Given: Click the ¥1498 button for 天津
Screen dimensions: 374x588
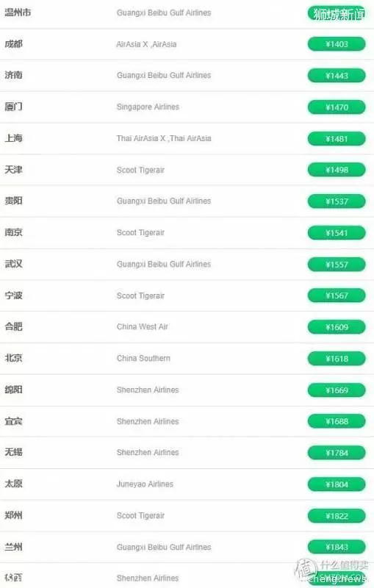Looking at the screenshot, I should [x=337, y=170].
